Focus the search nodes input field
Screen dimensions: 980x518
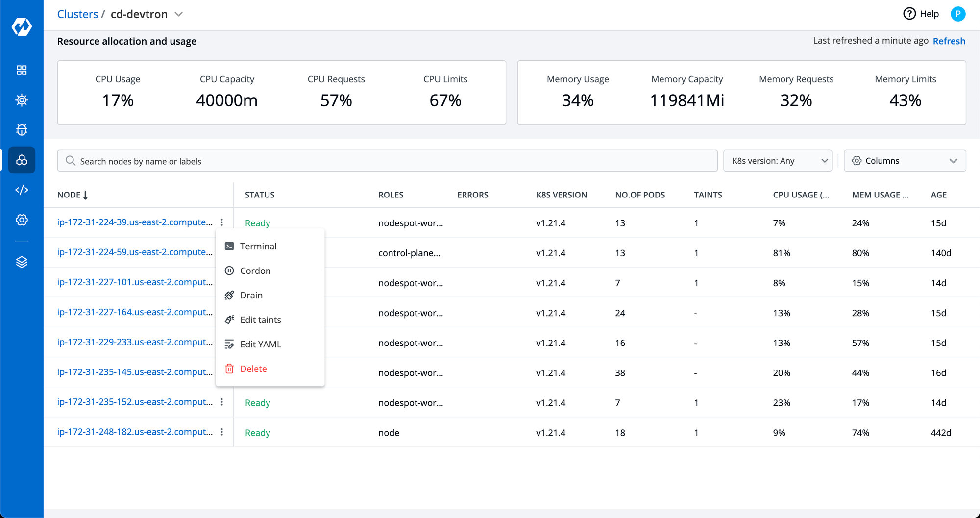coord(387,161)
